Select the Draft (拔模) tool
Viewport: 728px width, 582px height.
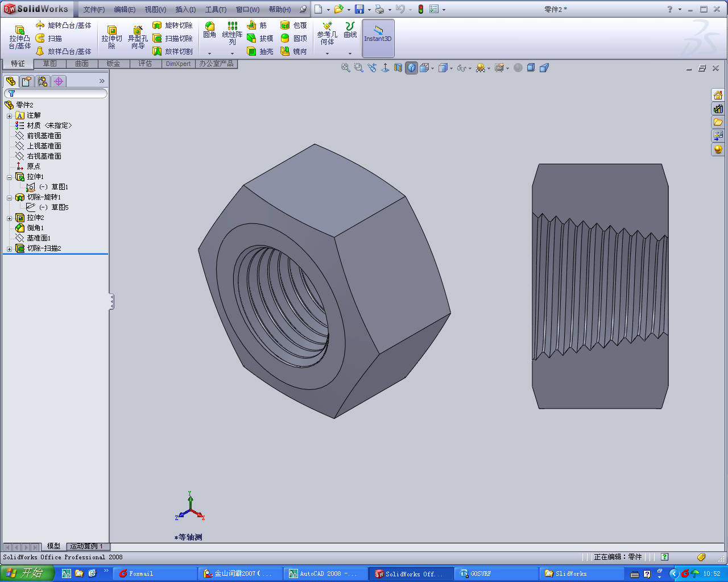pyautogui.click(x=260, y=38)
